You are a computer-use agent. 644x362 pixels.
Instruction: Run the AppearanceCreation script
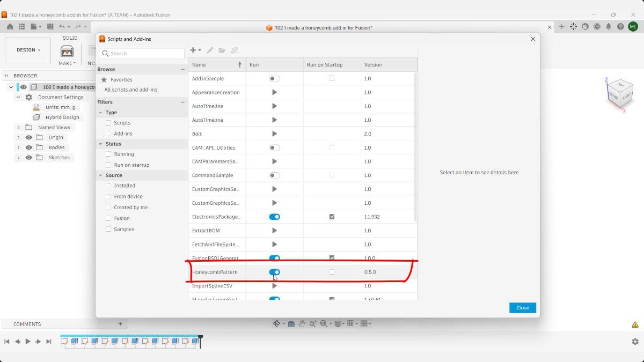point(274,92)
